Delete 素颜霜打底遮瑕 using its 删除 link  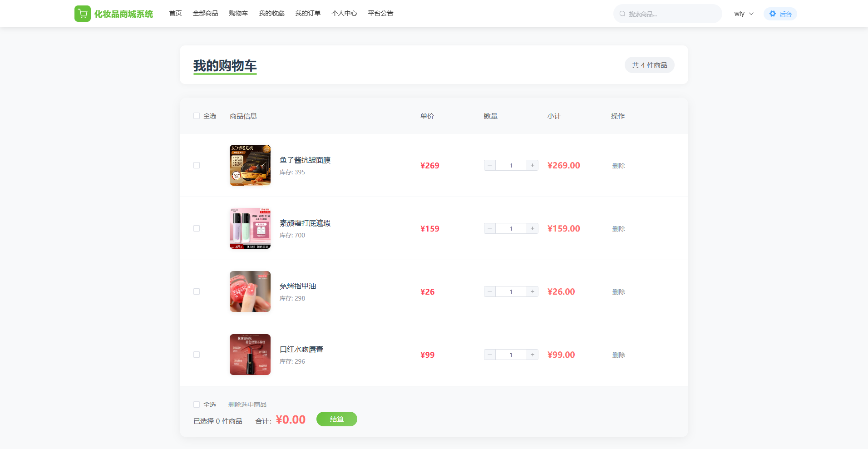point(618,229)
